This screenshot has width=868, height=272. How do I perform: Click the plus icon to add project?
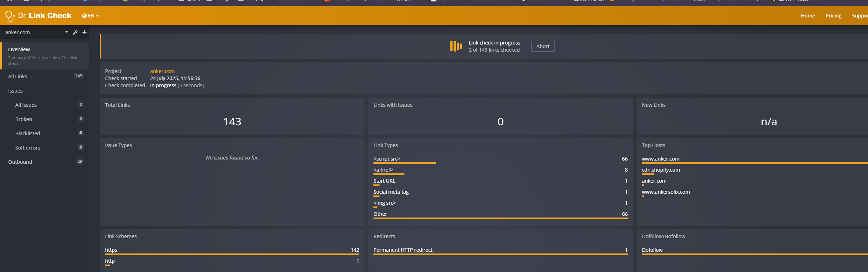coord(84,32)
